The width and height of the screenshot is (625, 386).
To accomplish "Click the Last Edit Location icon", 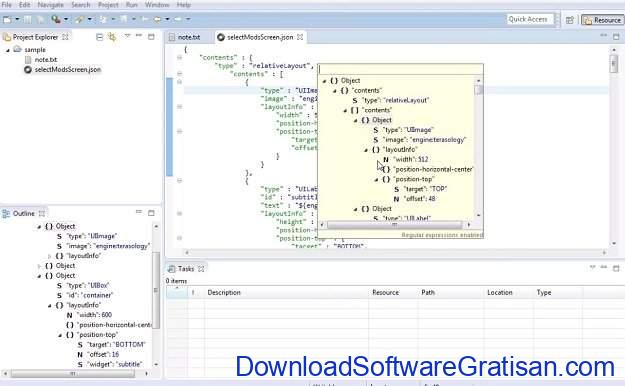I will (145, 19).
